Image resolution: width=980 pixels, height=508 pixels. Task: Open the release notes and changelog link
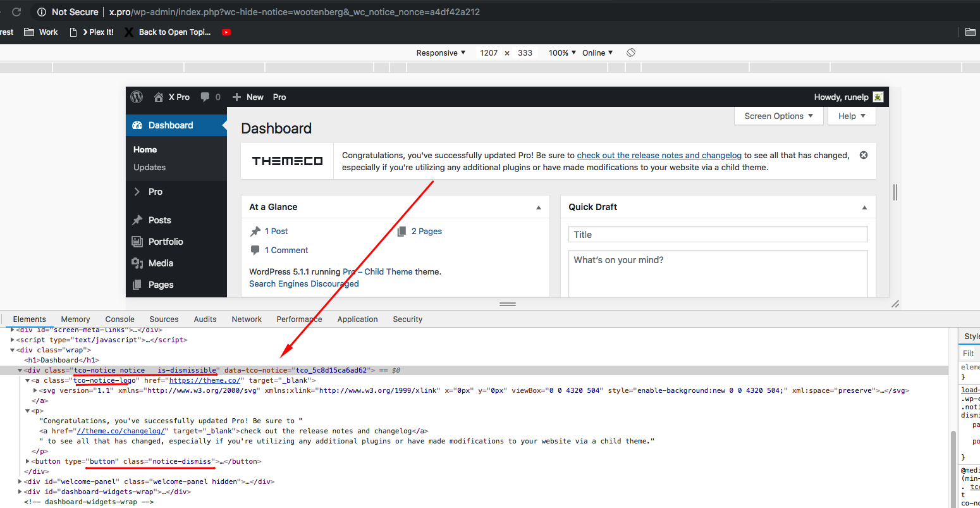[659, 155]
